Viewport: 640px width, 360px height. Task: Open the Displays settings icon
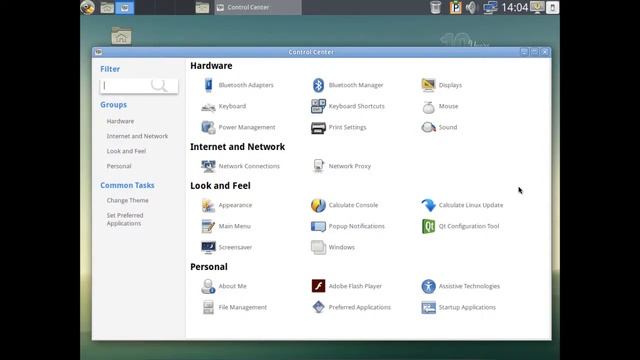tap(428, 85)
